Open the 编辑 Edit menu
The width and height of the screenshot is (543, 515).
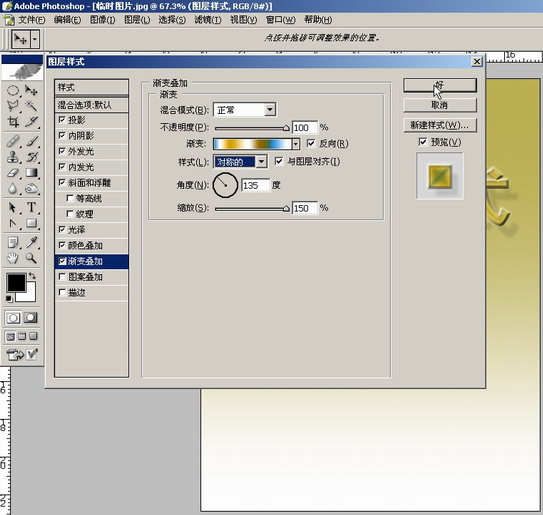point(68,20)
